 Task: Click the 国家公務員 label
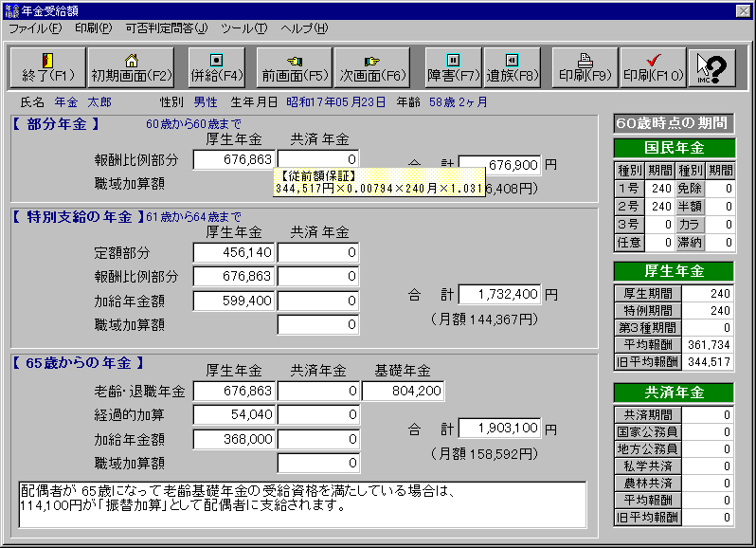click(647, 431)
